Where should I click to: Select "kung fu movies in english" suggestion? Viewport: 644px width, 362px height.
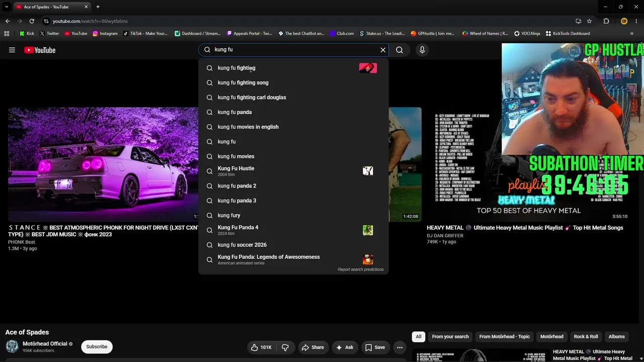click(293, 127)
